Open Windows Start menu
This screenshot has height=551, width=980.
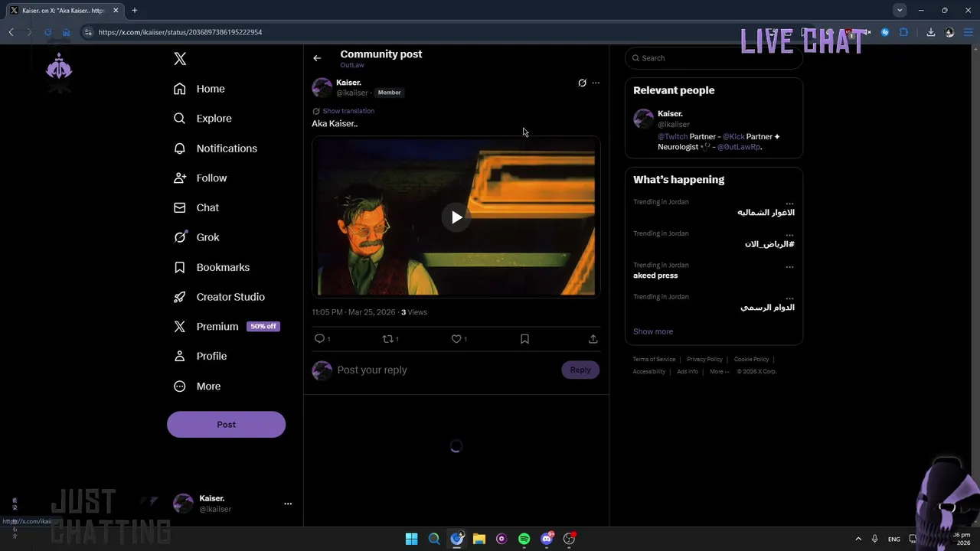[x=411, y=539]
